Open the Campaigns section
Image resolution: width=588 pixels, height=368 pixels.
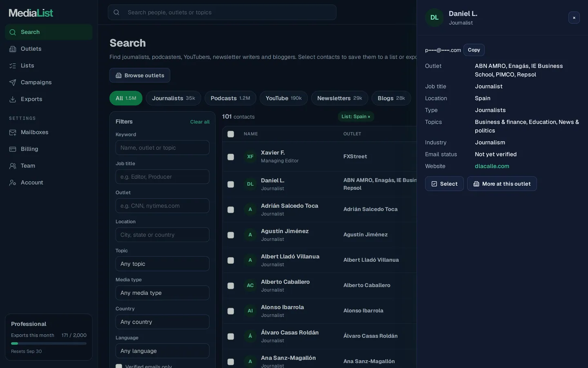(49, 83)
